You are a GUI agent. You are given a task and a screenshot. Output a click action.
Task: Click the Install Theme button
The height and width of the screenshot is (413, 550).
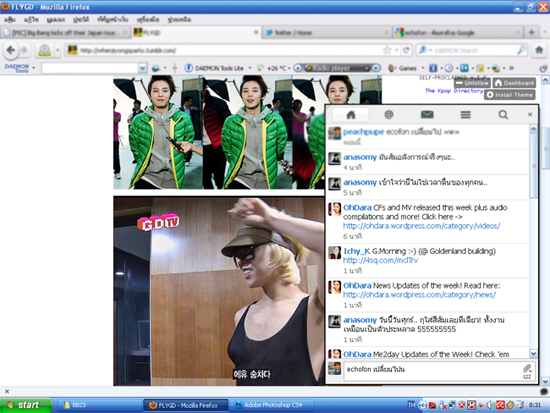(x=510, y=95)
